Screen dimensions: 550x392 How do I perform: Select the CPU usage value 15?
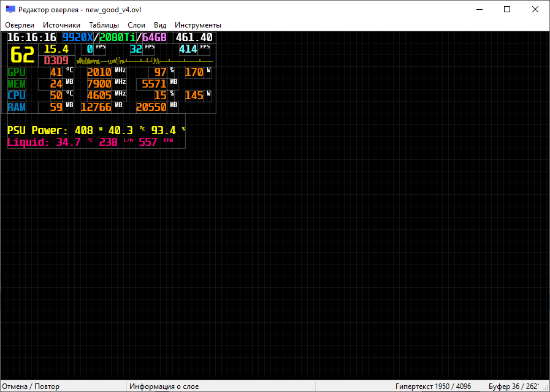coord(160,96)
